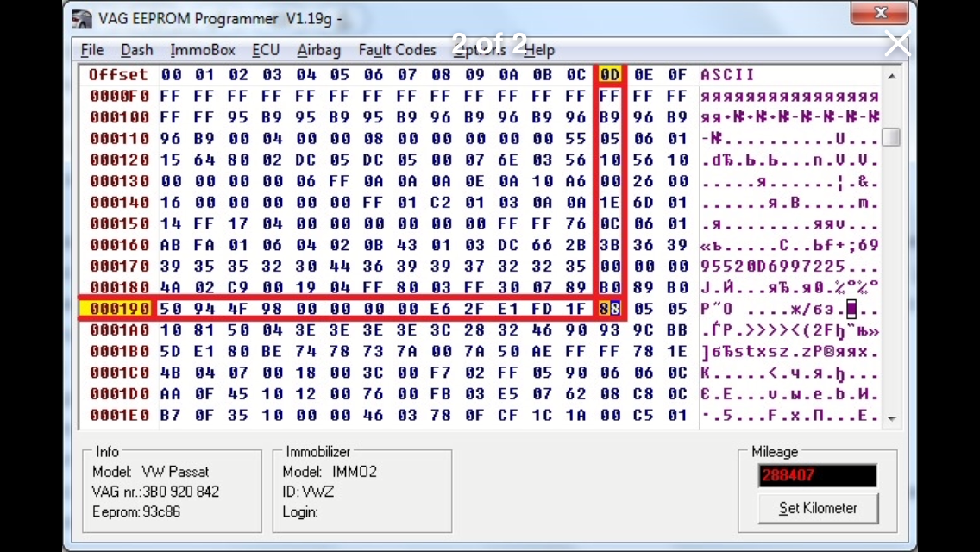The height and width of the screenshot is (552, 980).
Task: Click byte A6 in row 000130
Action: (575, 181)
